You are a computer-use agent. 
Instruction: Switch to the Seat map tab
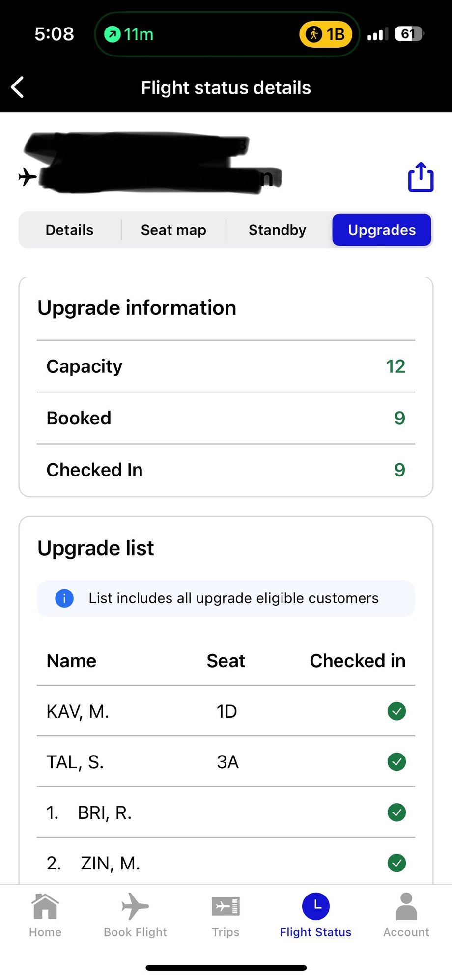(x=173, y=230)
